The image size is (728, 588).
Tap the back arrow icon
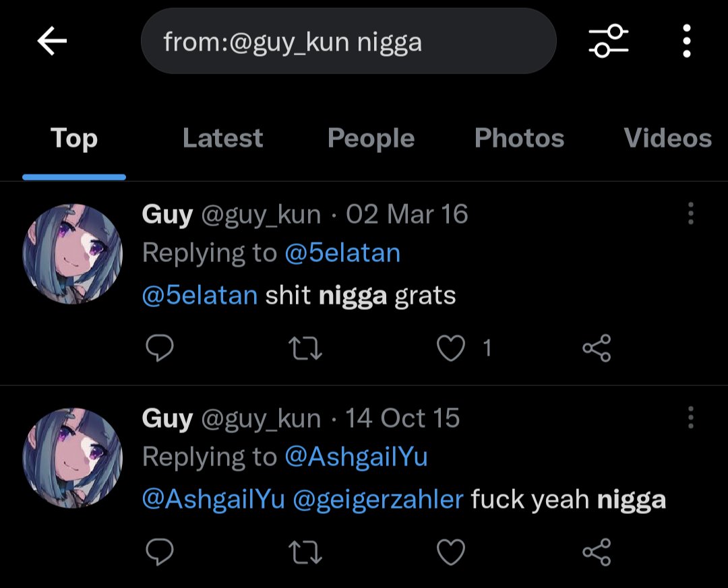(x=52, y=42)
